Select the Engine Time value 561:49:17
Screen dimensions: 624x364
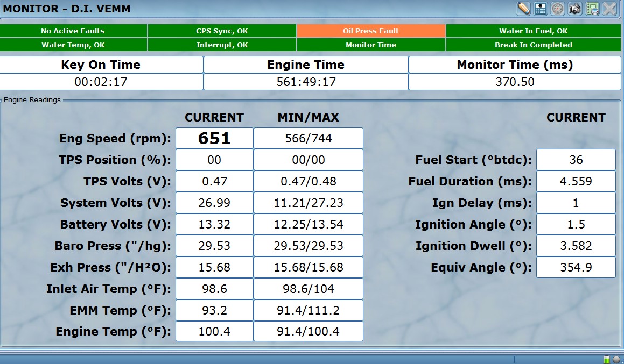tap(306, 82)
